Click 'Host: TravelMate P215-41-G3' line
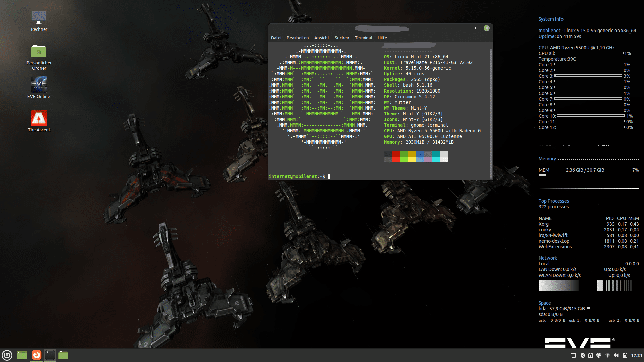 (x=428, y=62)
